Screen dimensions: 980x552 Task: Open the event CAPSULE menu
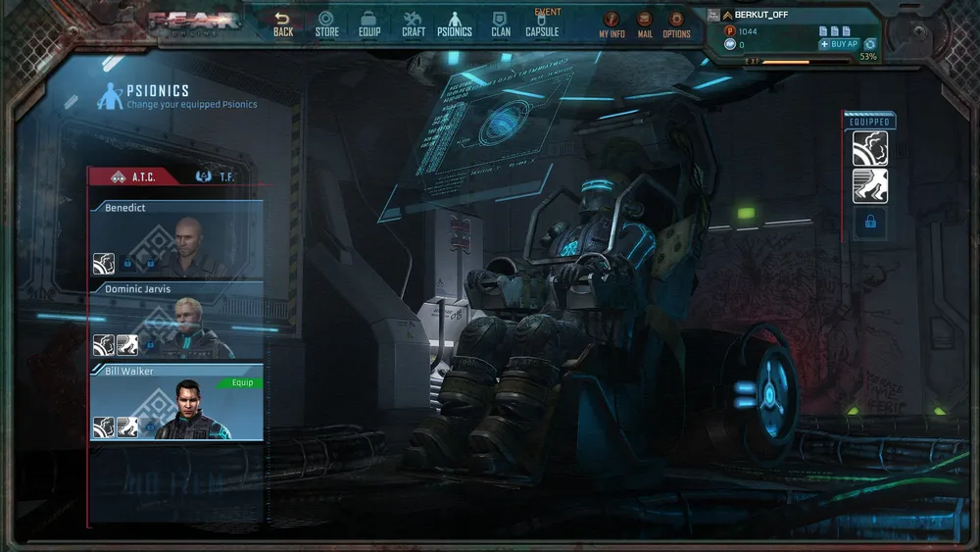(542, 24)
